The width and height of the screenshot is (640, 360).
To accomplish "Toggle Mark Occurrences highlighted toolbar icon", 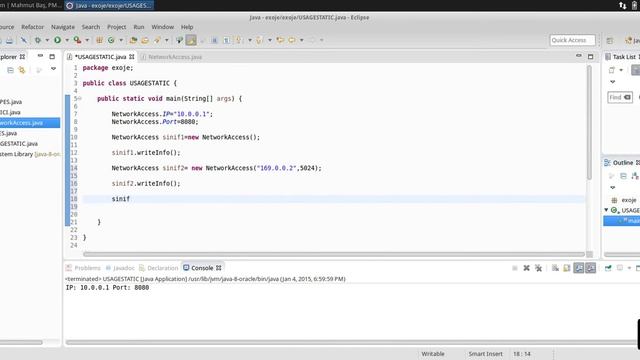I will (191, 40).
